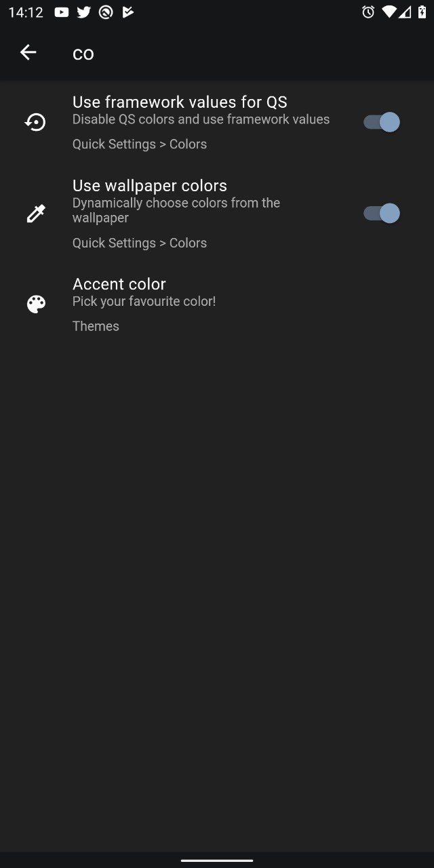
Task: Click the restore icon beside framework values
Action: pos(35,122)
